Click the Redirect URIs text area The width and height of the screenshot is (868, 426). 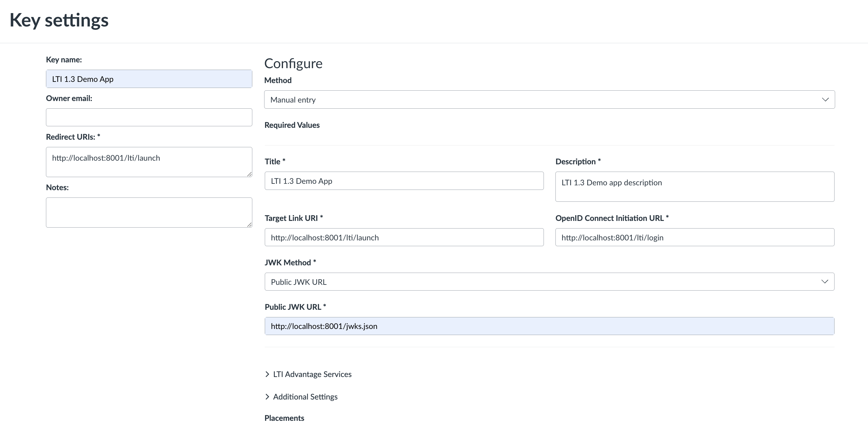149,162
